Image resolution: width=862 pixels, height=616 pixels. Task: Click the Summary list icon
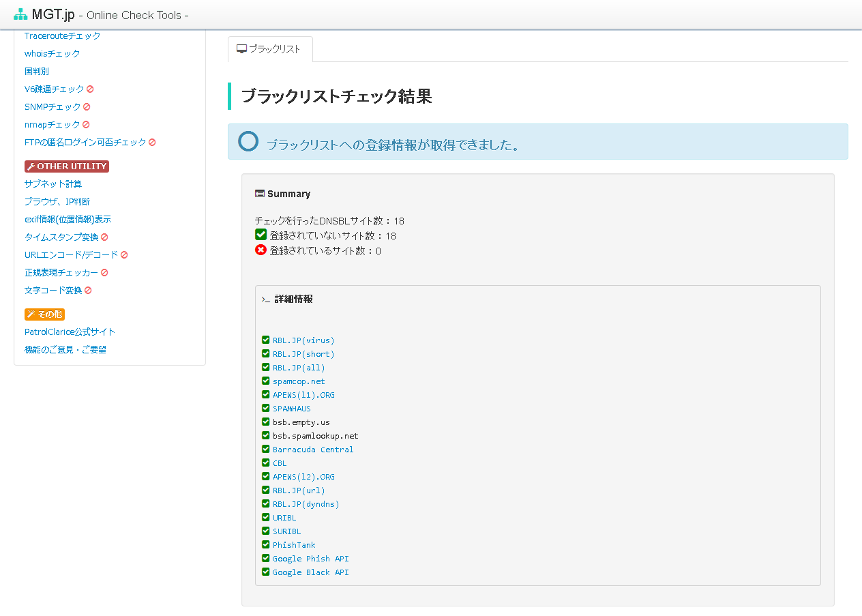[x=259, y=194]
